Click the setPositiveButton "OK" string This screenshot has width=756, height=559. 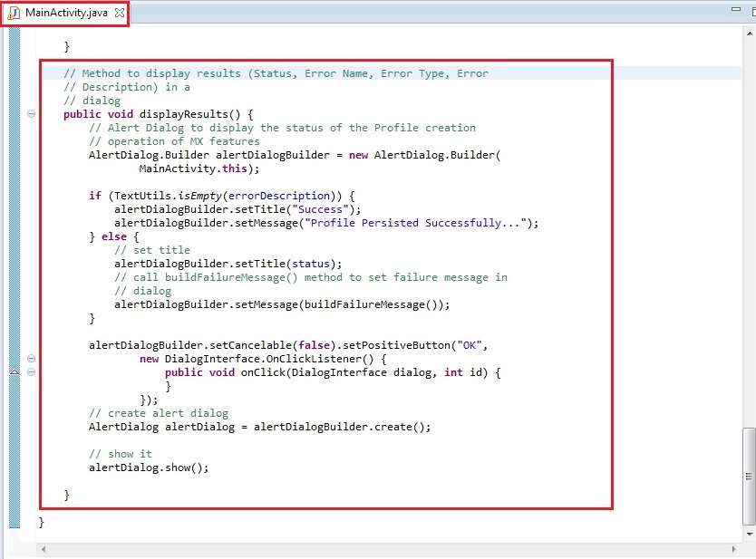click(469, 345)
